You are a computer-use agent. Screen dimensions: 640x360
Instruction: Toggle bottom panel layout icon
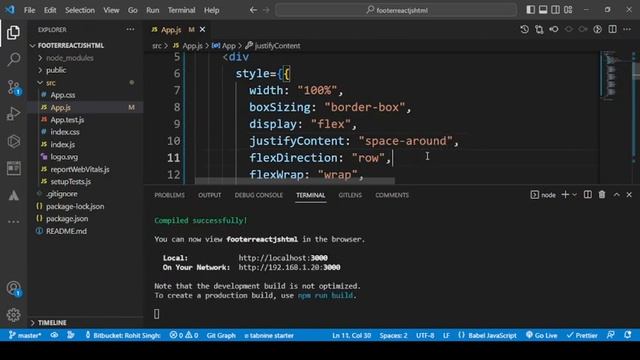(x=543, y=10)
